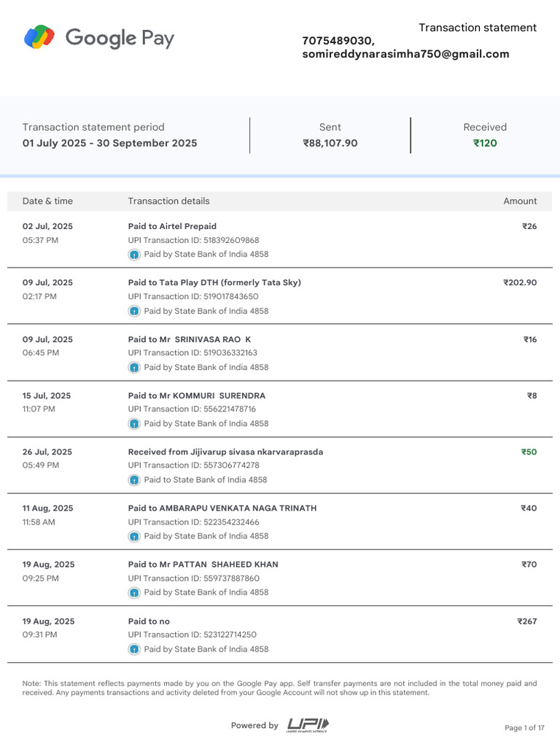Click the green ₹50 amount

coord(529,452)
